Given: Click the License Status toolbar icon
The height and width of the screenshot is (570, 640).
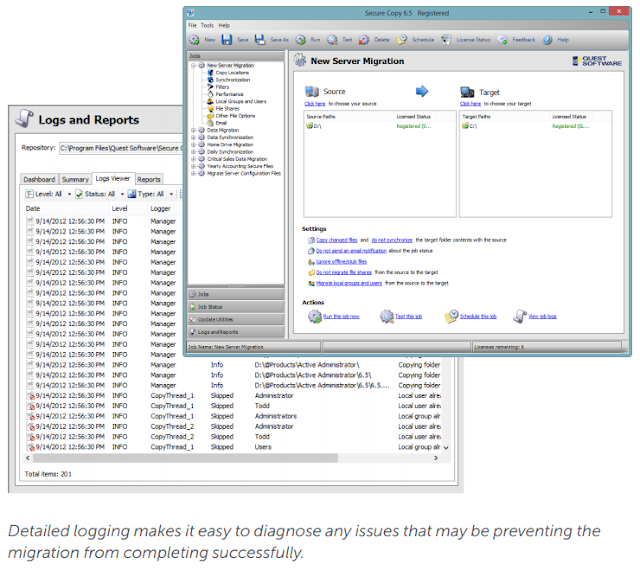Looking at the screenshot, I should pos(447,40).
